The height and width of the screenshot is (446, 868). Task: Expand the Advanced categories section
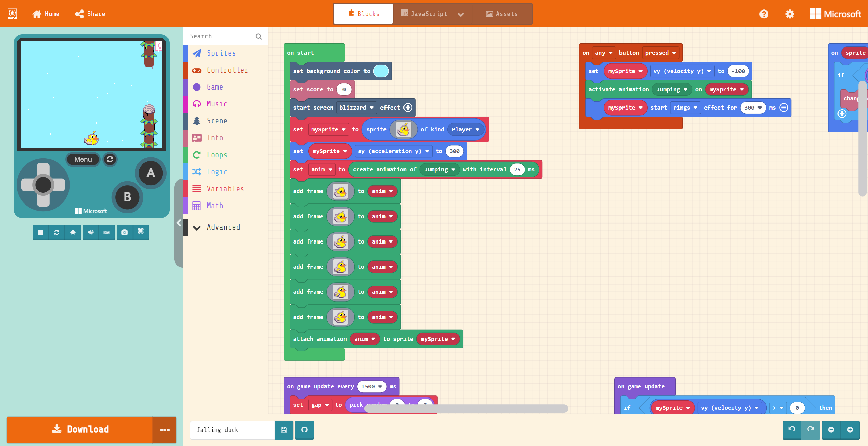click(223, 227)
